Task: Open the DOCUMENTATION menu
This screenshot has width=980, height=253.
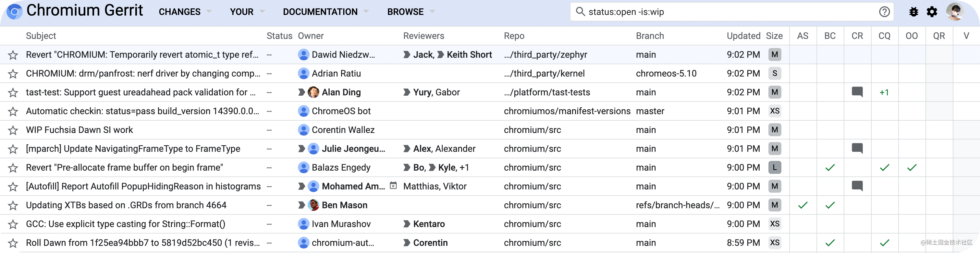Action: click(x=320, y=12)
